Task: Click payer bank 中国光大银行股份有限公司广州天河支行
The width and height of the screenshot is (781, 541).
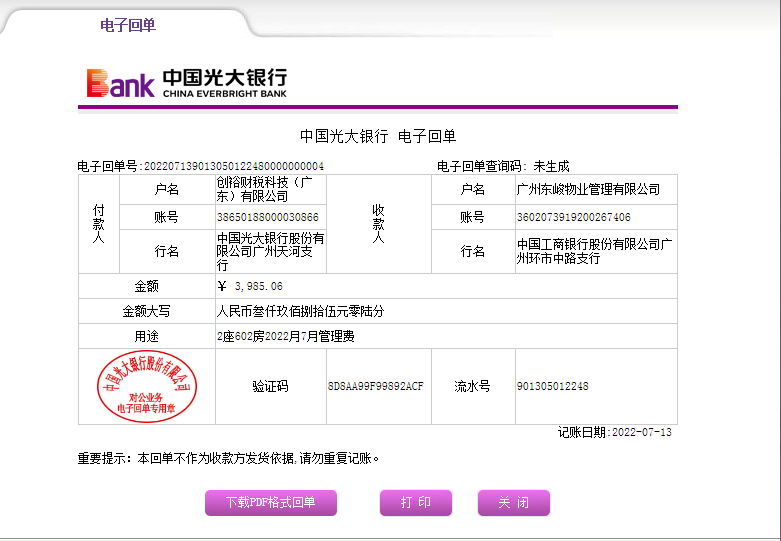Action: click(x=270, y=252)
